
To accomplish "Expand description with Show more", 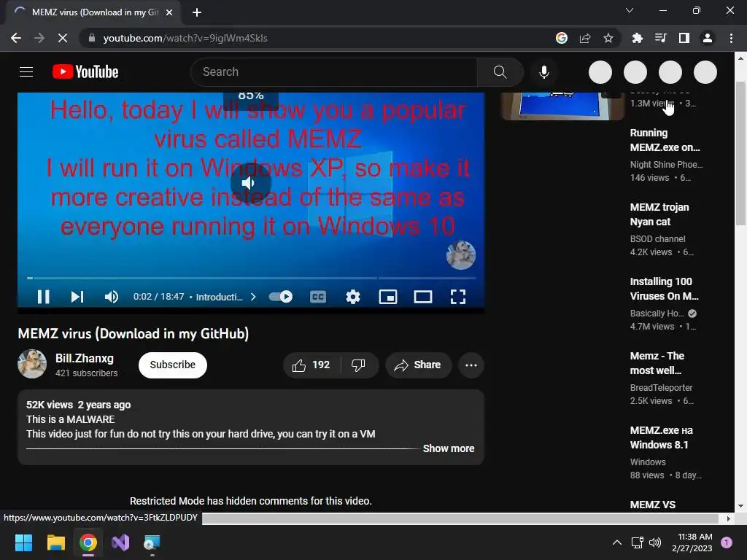I will (449, 448).
